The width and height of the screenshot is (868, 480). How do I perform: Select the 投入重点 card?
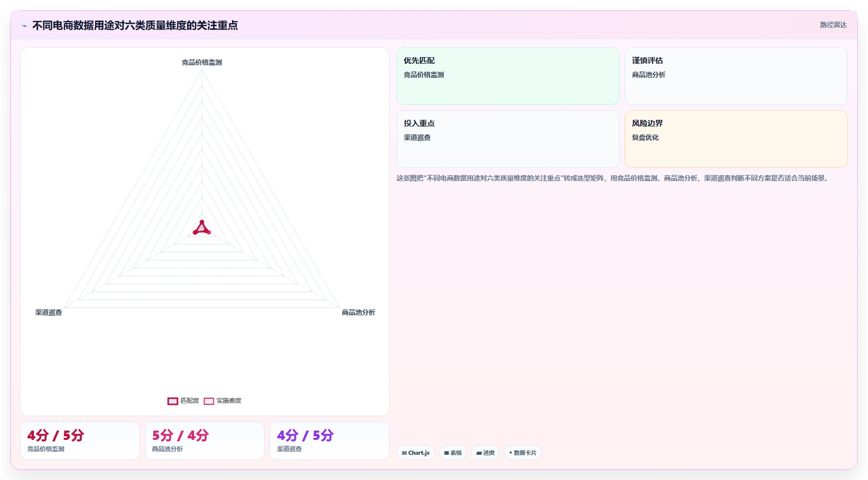point(508,139)
